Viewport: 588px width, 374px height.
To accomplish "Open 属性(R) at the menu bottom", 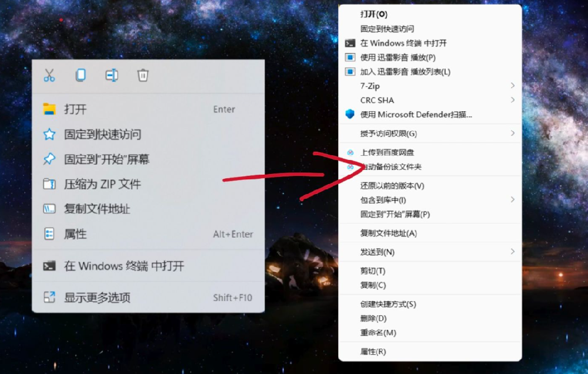I will (x=373, y=352).
